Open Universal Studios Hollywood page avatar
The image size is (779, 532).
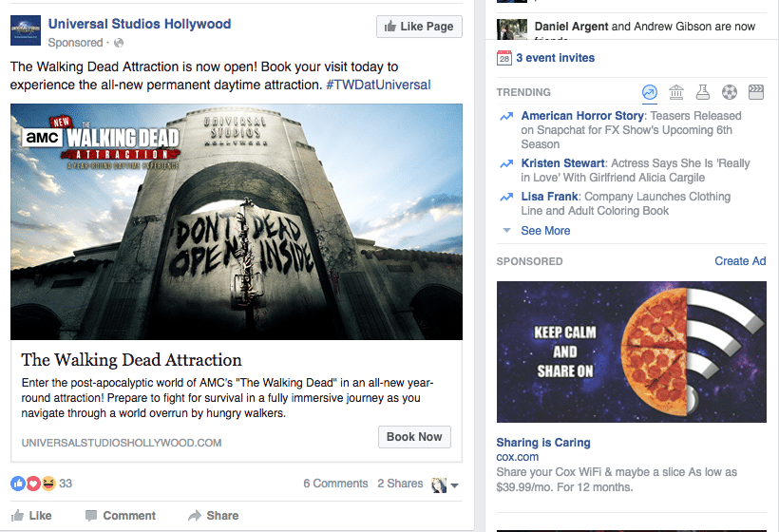coord(26,30)
